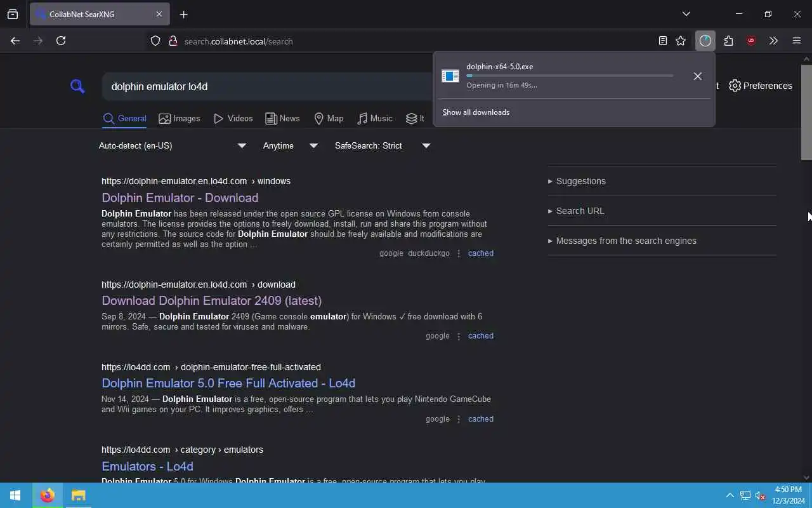This screenshot has height=508, width=812.
Task: Open more options dots for Dolphin Emulator - Download
Action: point(459,253)
